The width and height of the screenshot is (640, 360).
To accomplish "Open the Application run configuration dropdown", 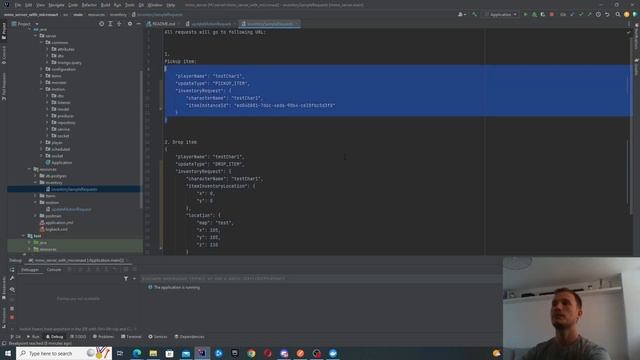I will 500,15.
